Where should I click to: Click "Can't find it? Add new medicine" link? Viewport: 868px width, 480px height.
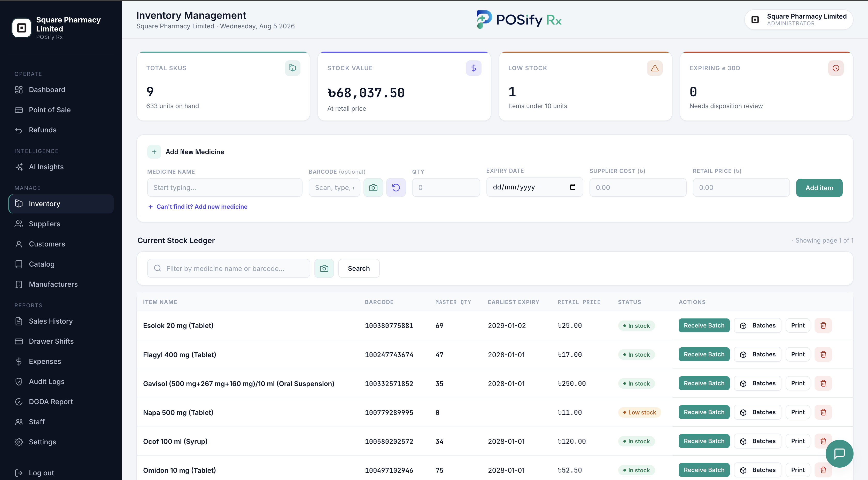coord(198,207)
